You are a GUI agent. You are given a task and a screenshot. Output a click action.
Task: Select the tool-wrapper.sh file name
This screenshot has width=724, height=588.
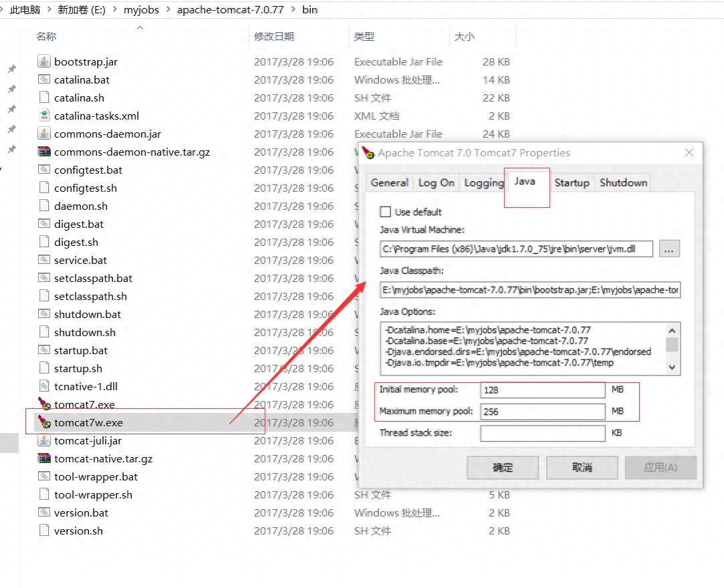(93, 494)
